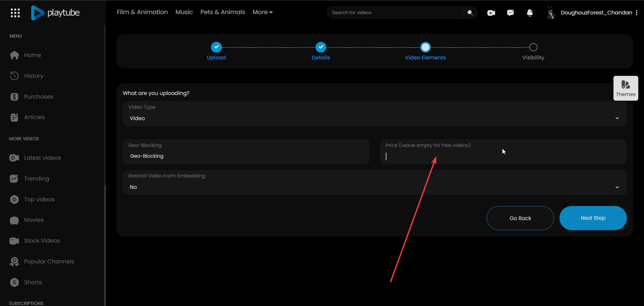644x306 pixels.
Task: Click the Trending sidebar icon
Action: [14, 178]
